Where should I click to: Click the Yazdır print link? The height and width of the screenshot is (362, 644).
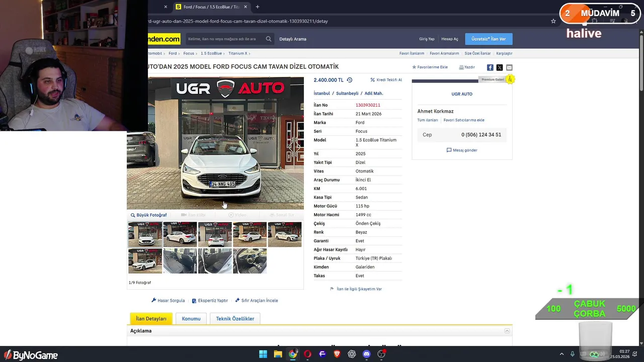(x=467, y=67)
